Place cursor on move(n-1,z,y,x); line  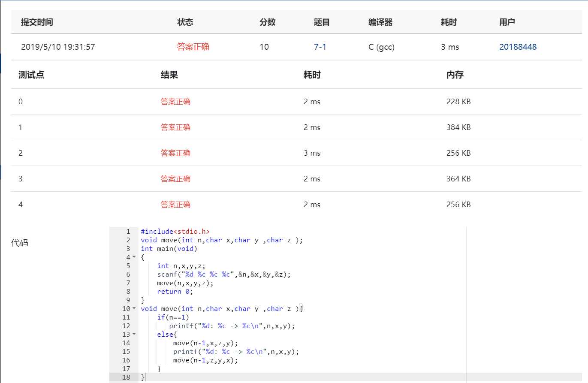tap(205, 360)
